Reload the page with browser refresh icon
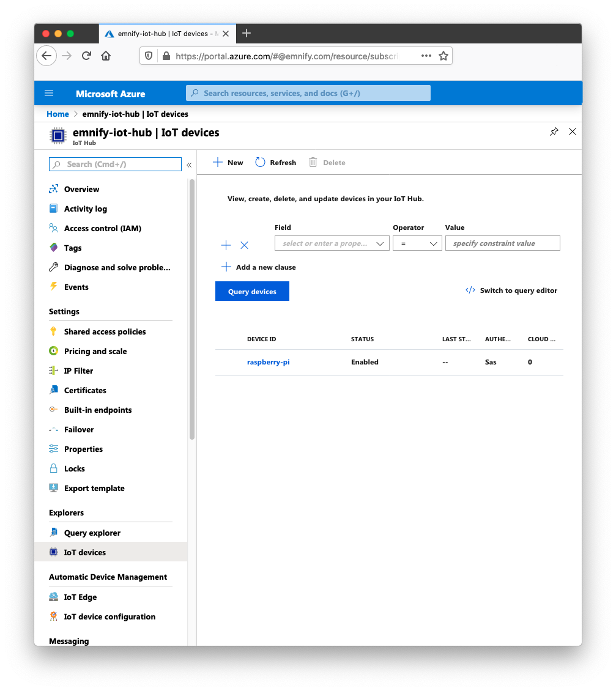The height and width of the screenshot is (691, 616). pyautogui.click(x=86, y=56)
